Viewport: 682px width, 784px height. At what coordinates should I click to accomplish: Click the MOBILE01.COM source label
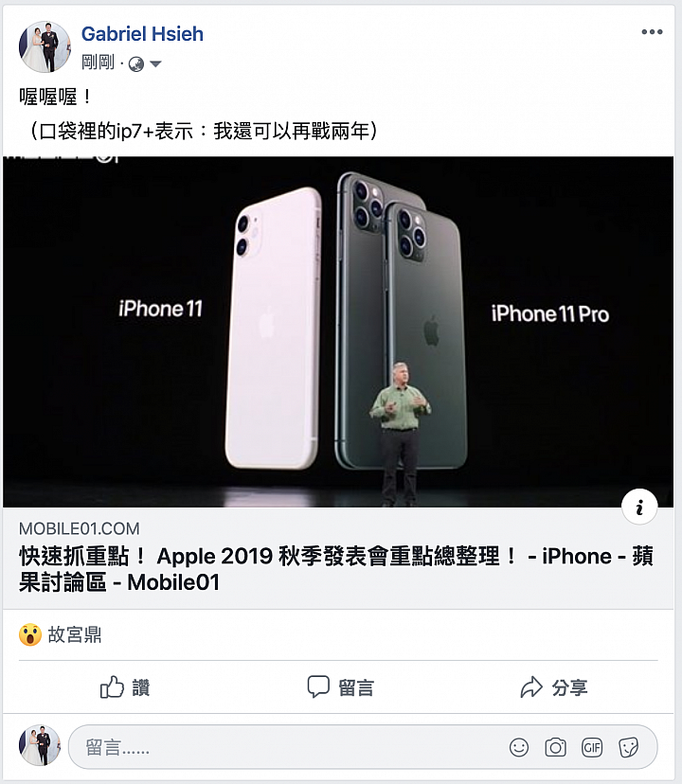coord(79,528)
